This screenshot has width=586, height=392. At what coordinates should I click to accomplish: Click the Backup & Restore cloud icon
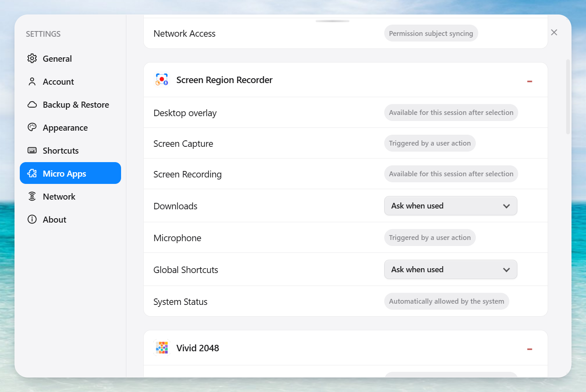click(x=32, y=104)
